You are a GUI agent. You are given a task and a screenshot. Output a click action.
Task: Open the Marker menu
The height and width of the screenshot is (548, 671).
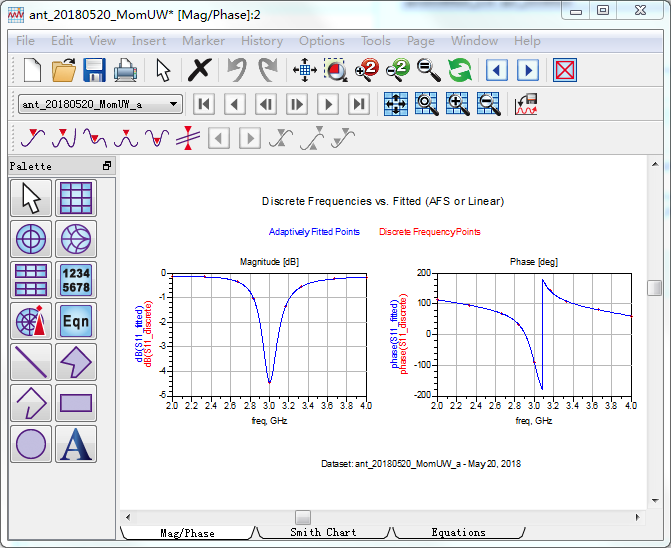click(x=203, y=41)
